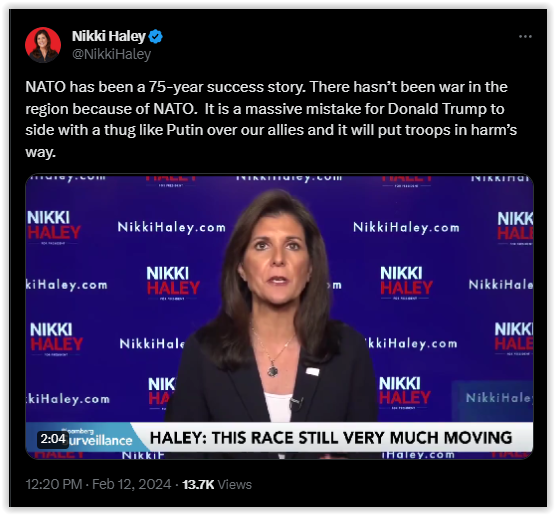Viewport: 555px width, 515px height.
Task: Click the necklace pendant in the video
Action: (x=273, y=371)
